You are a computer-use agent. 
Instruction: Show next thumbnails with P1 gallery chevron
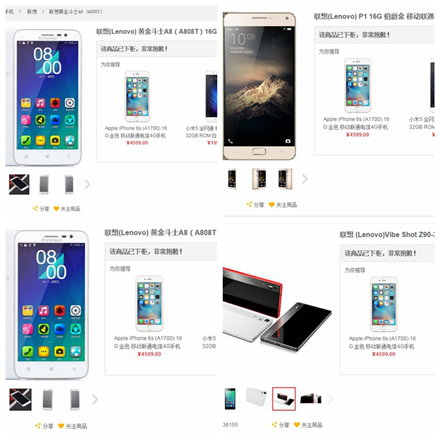(x=305, y=179)
